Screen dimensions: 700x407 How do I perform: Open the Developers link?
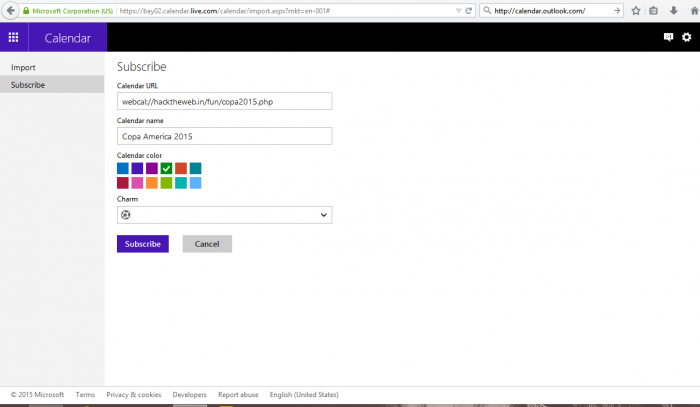point(189,395)
